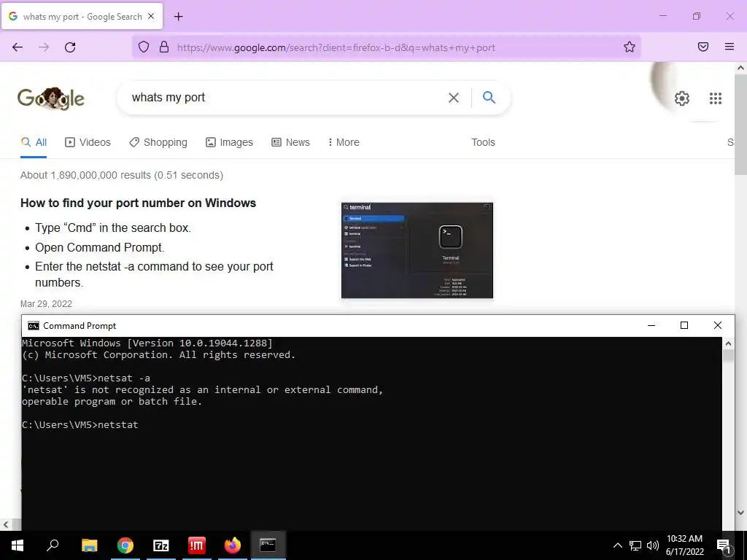Open the Save to Pocket icon
This screenshot has height=560, width=747.
(703, 47)
